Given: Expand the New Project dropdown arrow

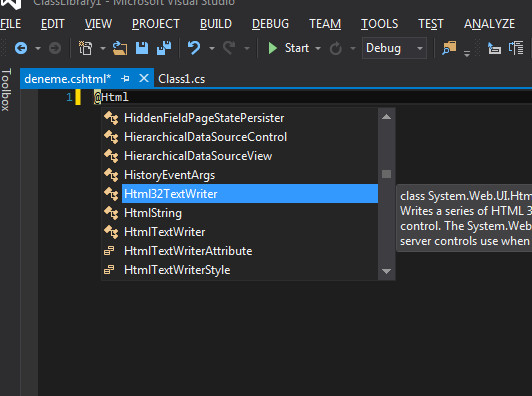Looking at the screenshot, I should tap(103, 49).
